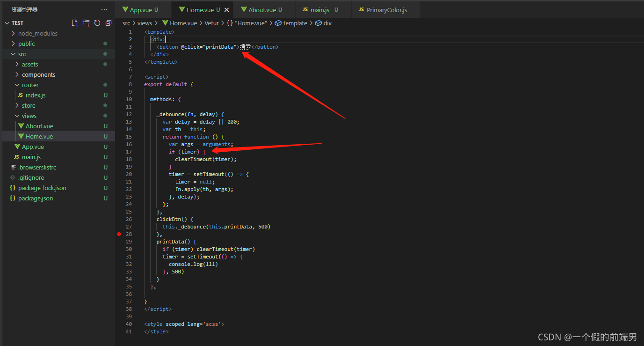
Task: Open package.json in explorer
Action: pos(36,198)
